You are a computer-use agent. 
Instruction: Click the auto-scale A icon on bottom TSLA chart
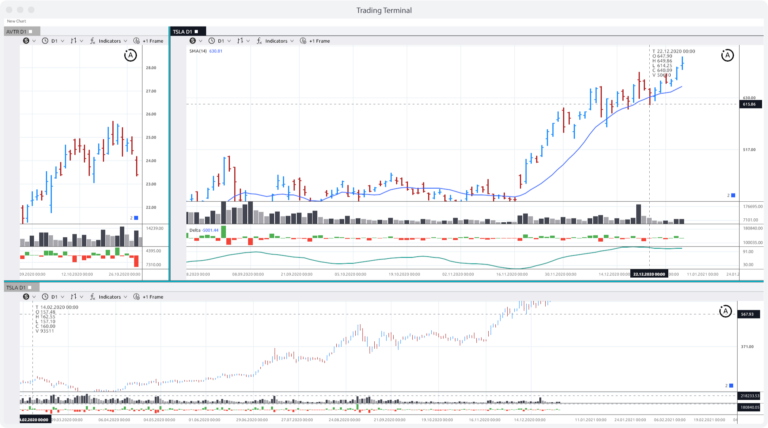[x=724, y=312]
